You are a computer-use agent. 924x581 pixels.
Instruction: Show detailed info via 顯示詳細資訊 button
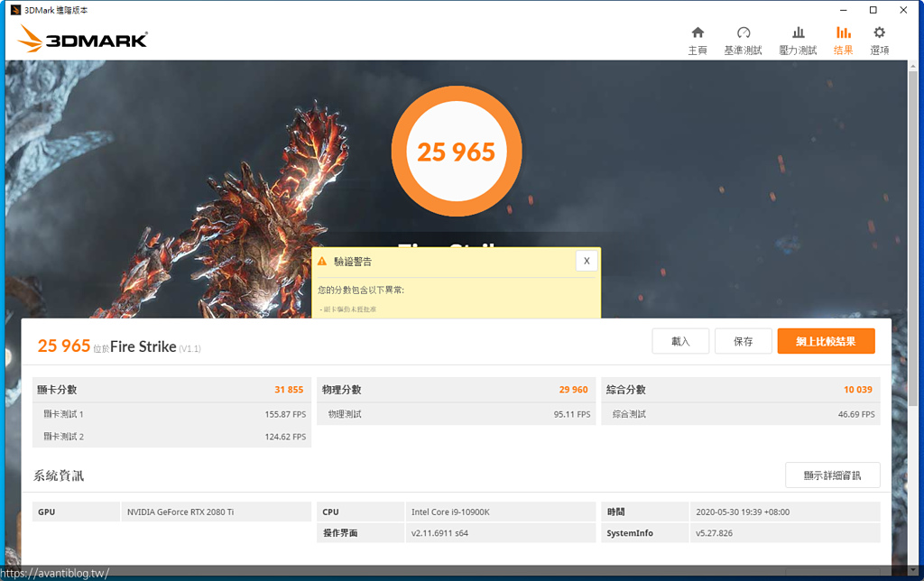(x=833, y=475)
